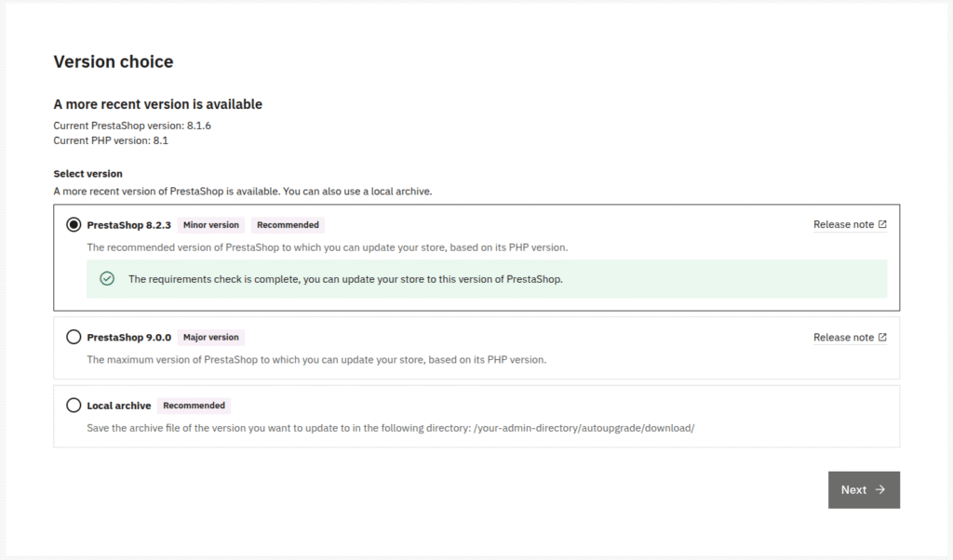Select the PrestaShop 8.2.3 radio button

pyautogui.click(x=74, y=225)
